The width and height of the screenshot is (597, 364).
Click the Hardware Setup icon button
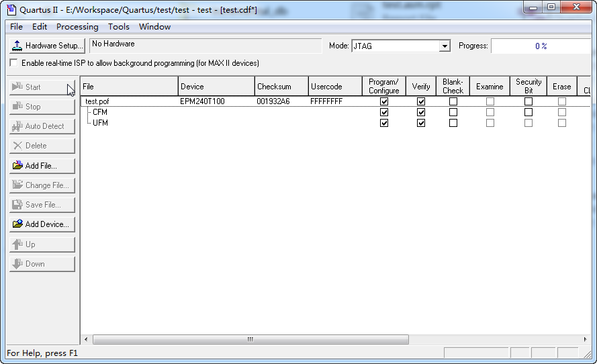point(17,46)
